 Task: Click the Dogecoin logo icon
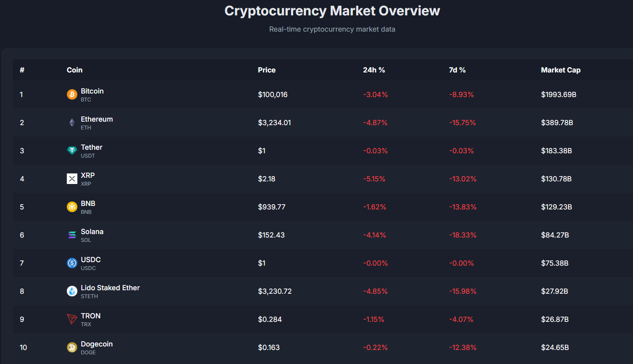point(72,347)
